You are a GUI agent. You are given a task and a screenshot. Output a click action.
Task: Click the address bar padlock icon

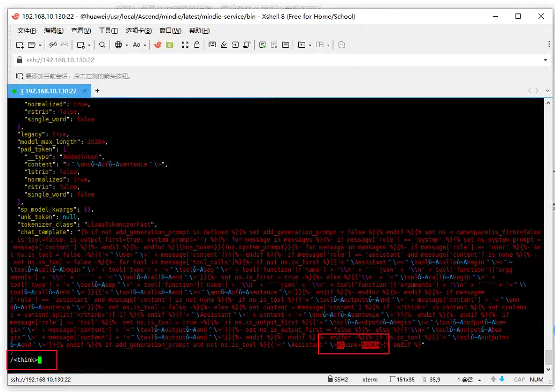tap(19, 60)
